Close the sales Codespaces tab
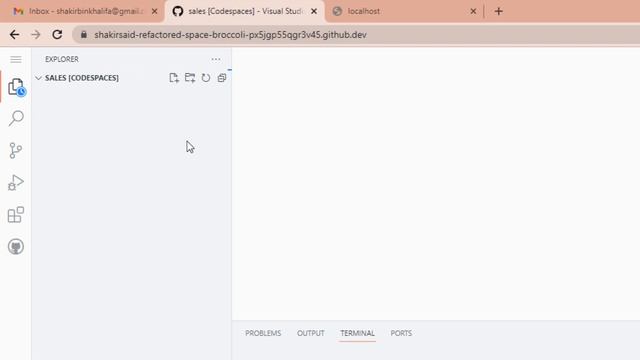 tap(314, 11)
